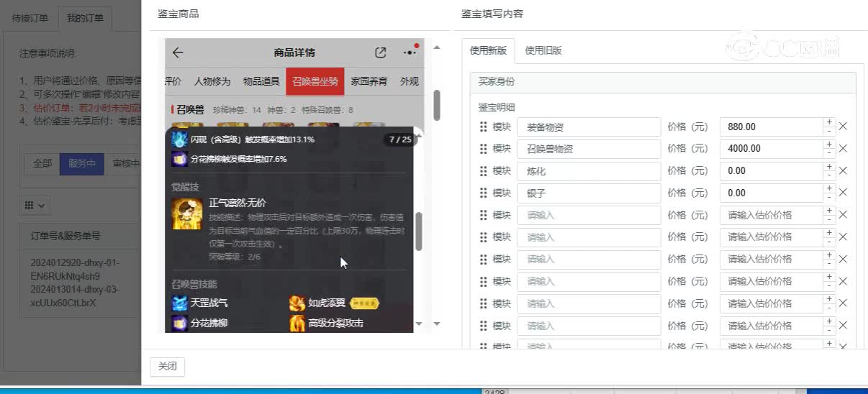Select the 召唤兽坐骑 tab

coord(315,81)
